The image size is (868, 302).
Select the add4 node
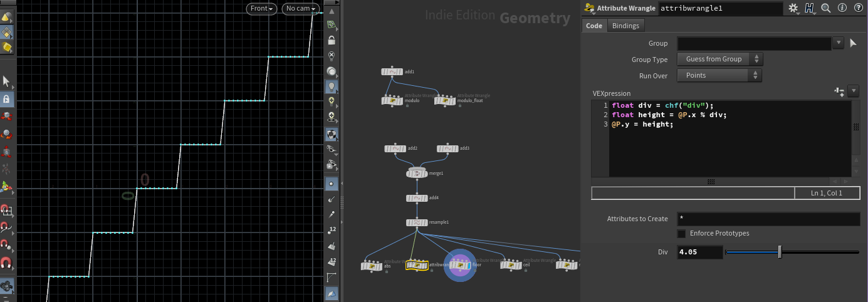417,198
